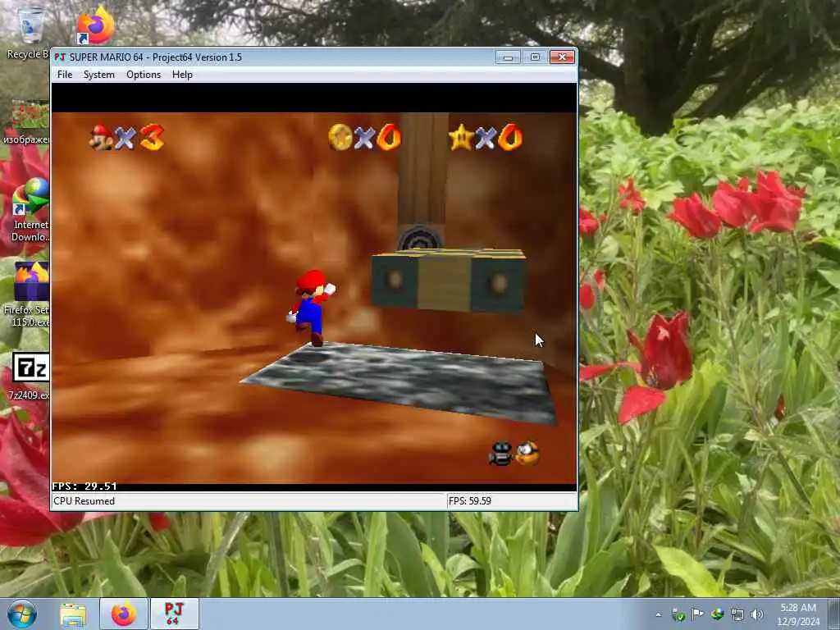The image size is (840, 630).
Task: Open the Windows Start menu orb
Action: (22, 614)
